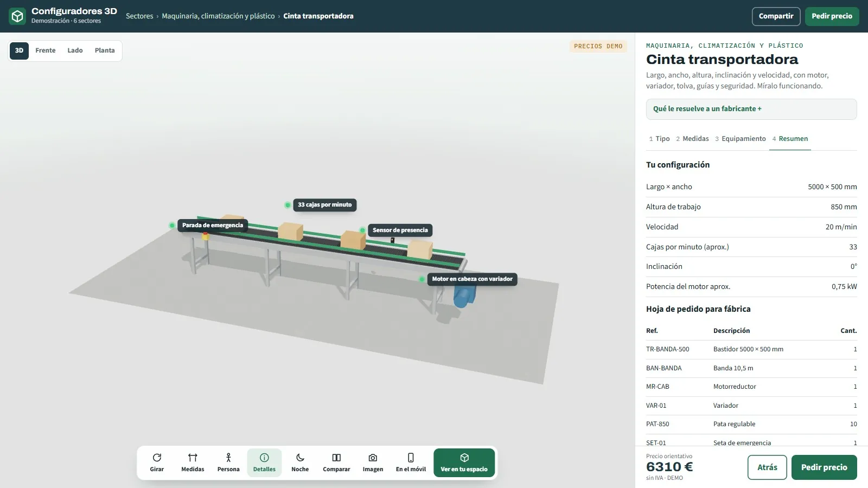This screenshot has height=488, width=868.
Task: Capture a picture with Imagen camera icon
Action: pyautogui.click(x=373, y=463)
